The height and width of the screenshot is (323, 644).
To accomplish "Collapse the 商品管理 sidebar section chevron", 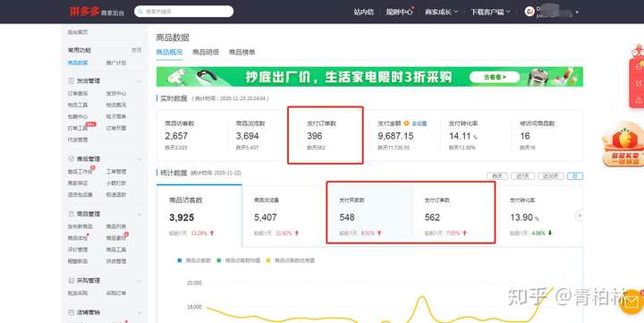I will [139, 215].
